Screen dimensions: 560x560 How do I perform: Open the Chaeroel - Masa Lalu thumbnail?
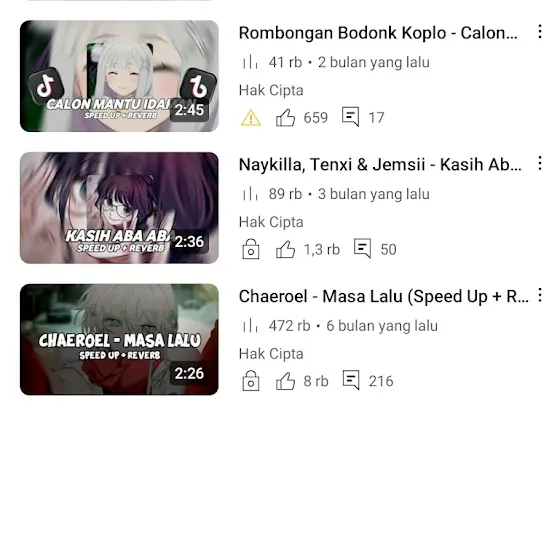click(119, 340)
